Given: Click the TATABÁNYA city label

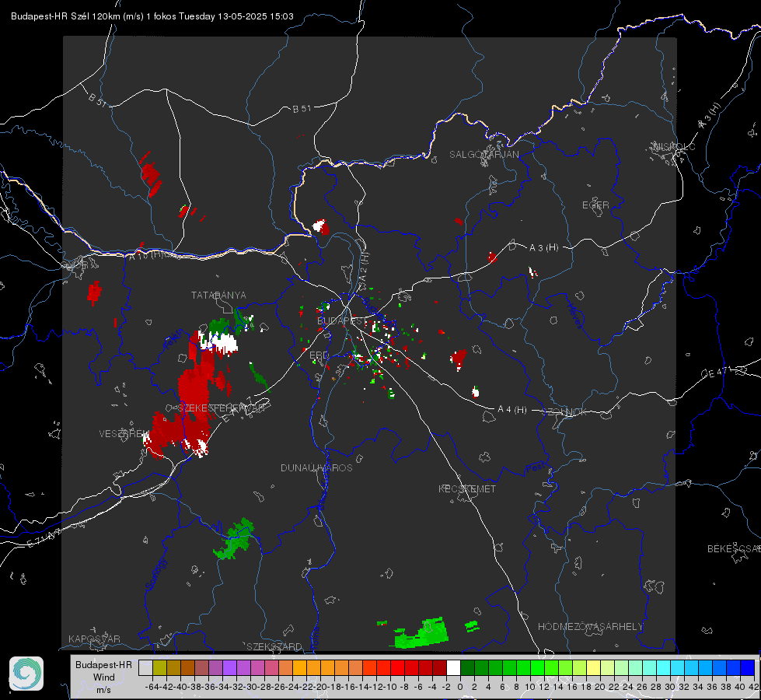Looking at the screenshot, I should 218,295.
